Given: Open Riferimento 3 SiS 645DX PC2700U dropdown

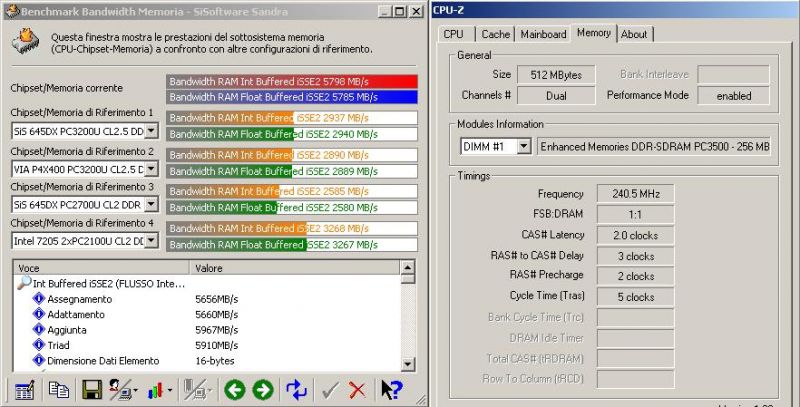Looking at the screenshot, I should tap(151, 205).
